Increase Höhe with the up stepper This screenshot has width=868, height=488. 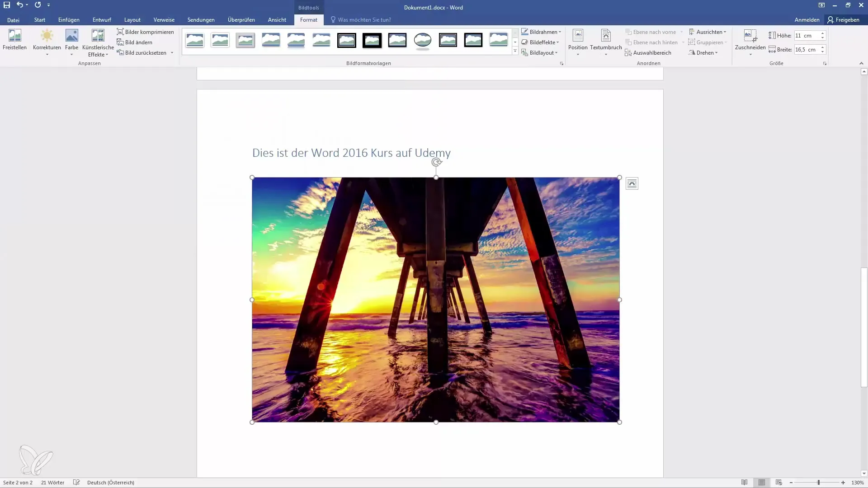click(x=823, y=33)
